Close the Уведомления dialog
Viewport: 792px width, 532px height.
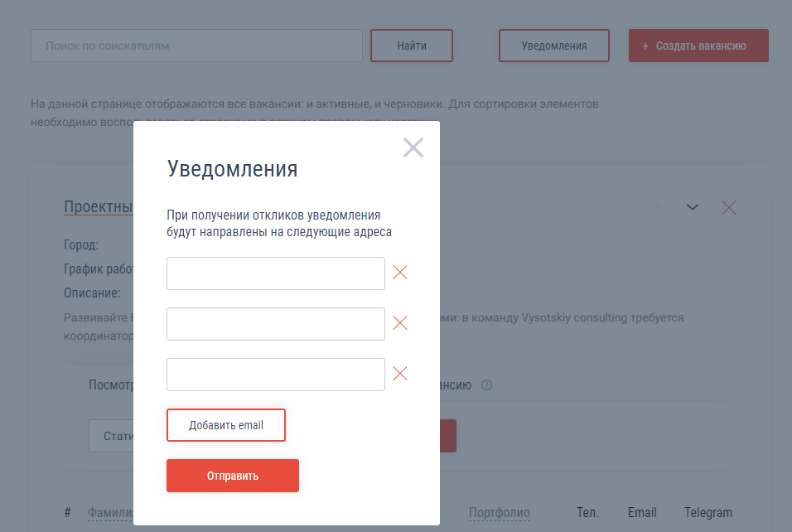click(413, 148)
